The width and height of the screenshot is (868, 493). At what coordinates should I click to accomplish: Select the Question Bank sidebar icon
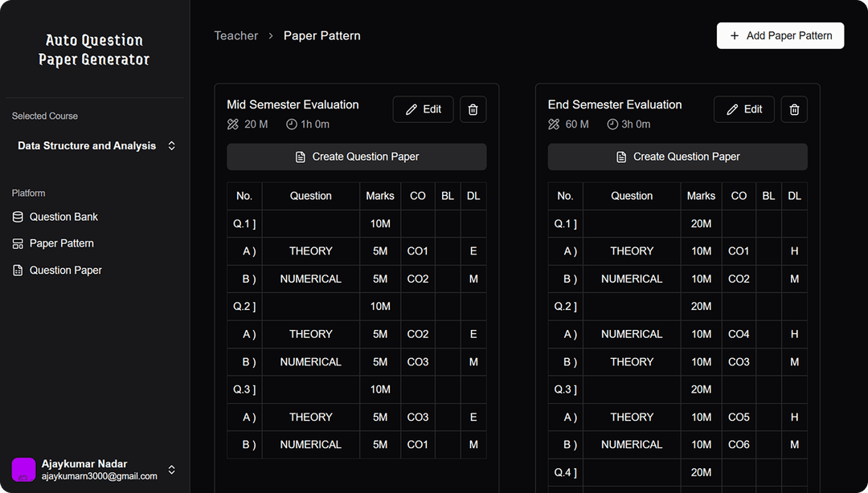click(x=17, y=217)
